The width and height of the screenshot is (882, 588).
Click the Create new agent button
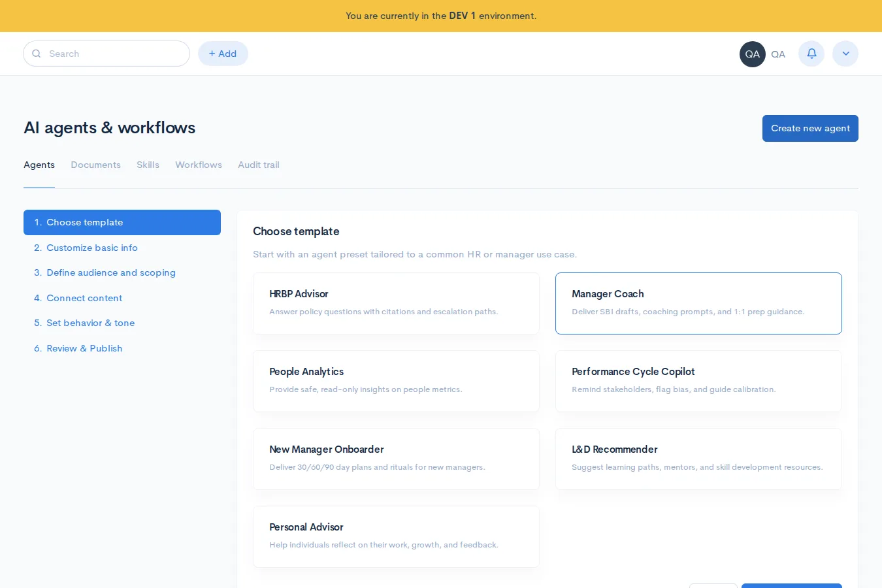(x=810, y=128)
